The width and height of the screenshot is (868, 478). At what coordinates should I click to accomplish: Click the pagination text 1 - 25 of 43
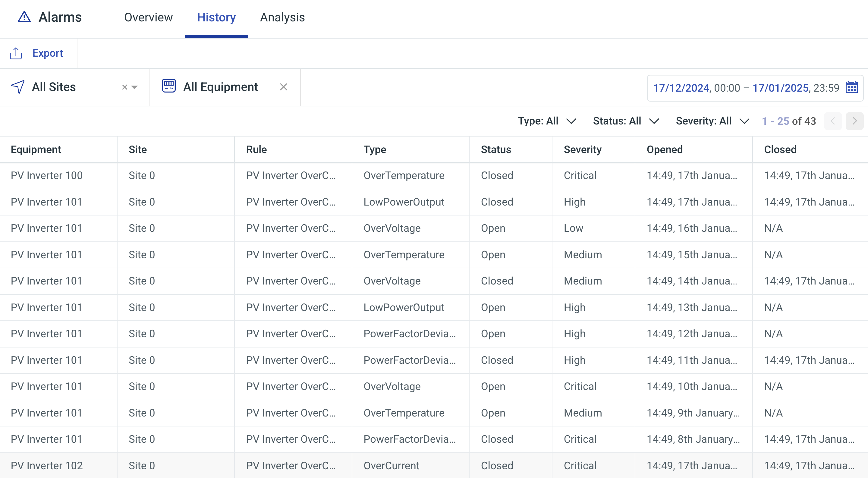(x=789, y=121)
